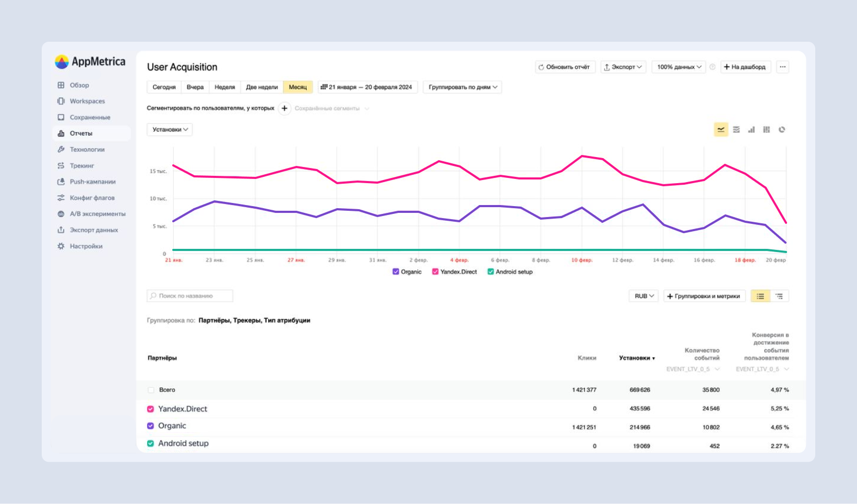This screenshot has width=857, height=504.
Task: Click the На дашборд button
Action: pyautogui.click(x=745, y=67)
